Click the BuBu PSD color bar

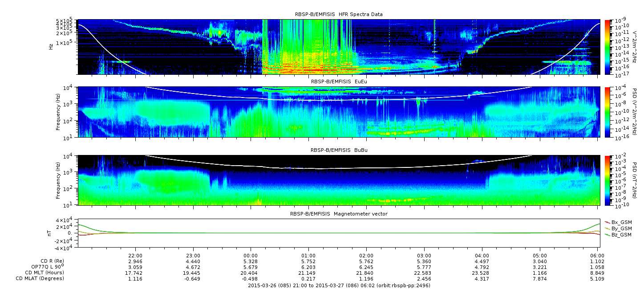607,180
